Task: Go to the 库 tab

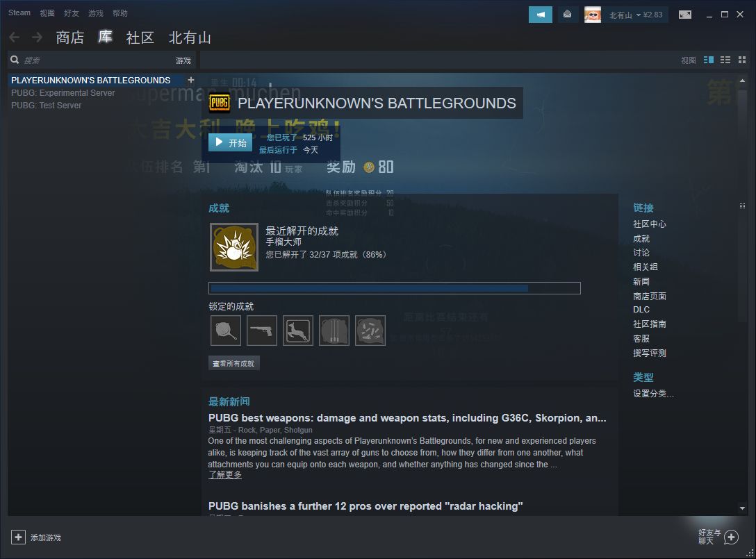Action: click(105, 37)
